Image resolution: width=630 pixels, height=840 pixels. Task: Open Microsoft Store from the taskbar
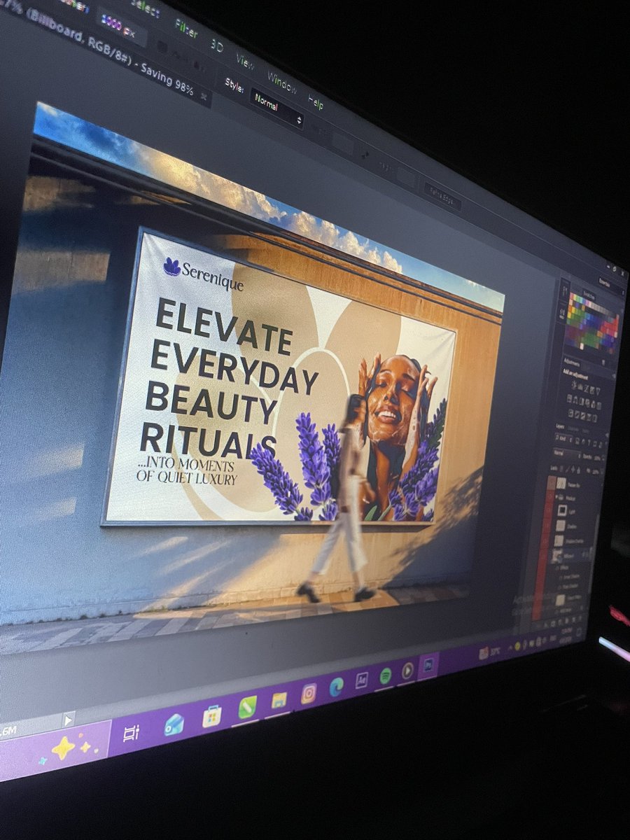(211, 715)
